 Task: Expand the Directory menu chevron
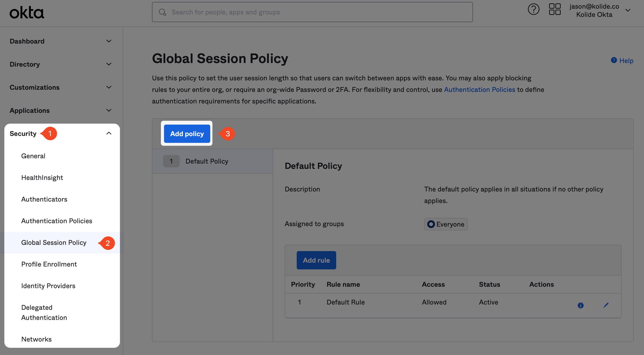click(109, 64)
